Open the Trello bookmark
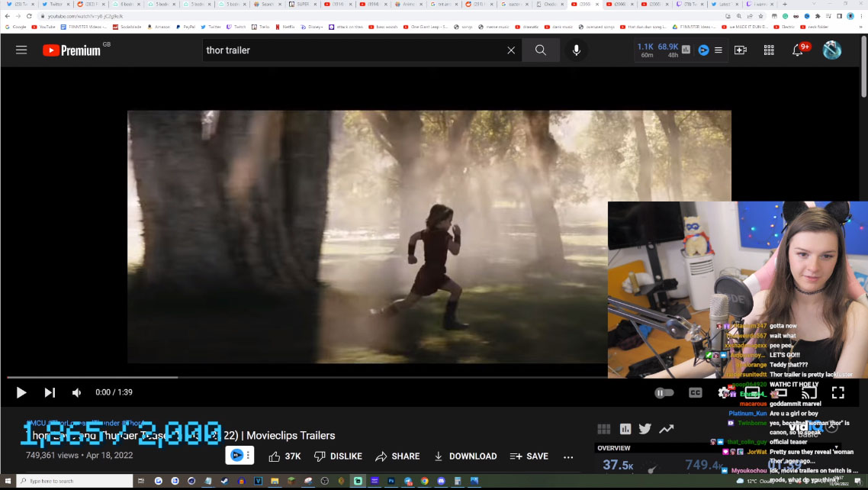The height and width of the screenshot is (490, 868). 260,27
